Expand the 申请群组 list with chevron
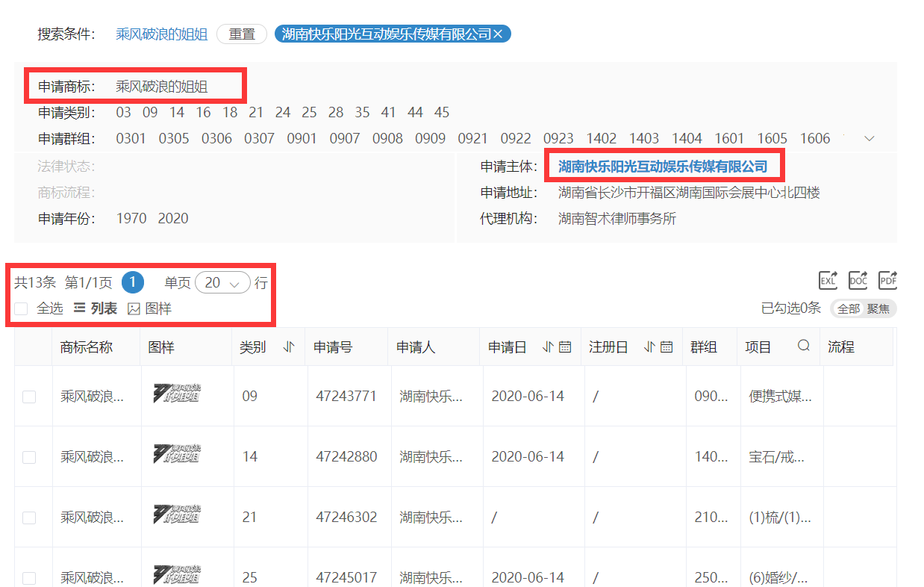 869,138
